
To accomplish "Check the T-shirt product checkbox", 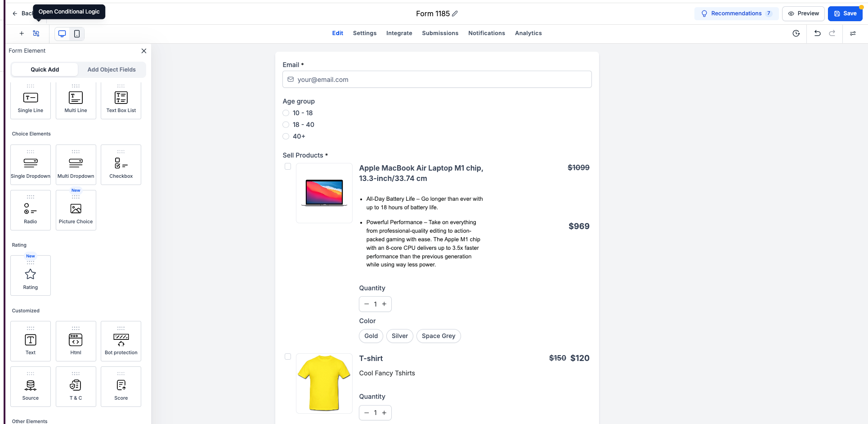I will pos(288,356).
